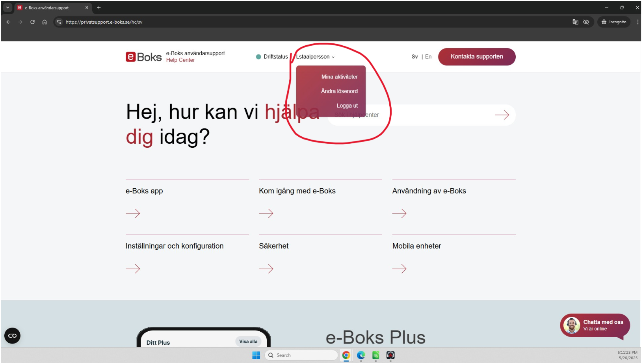This screenshot has height=364, width=643.
Task: Submit search with the arrow icon
Action: point(502,115)
